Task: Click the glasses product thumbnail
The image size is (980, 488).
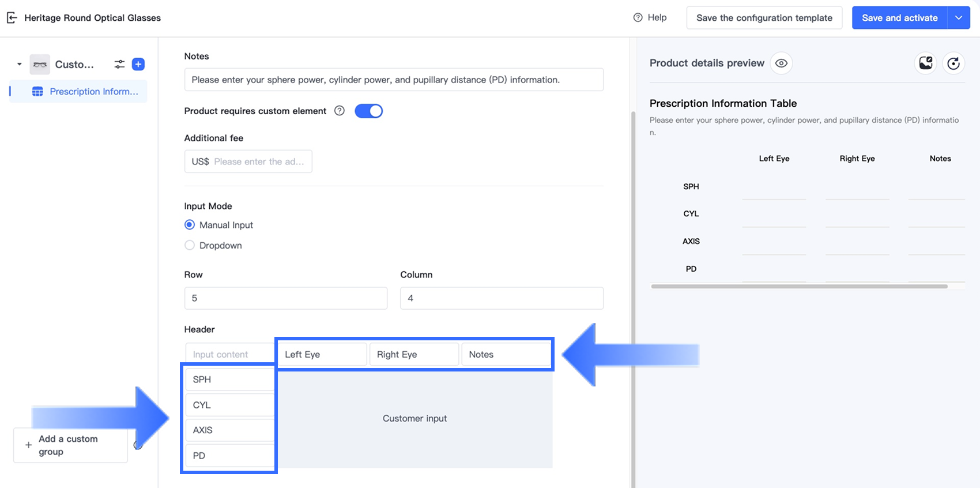Action: click(x=40, y=64)
